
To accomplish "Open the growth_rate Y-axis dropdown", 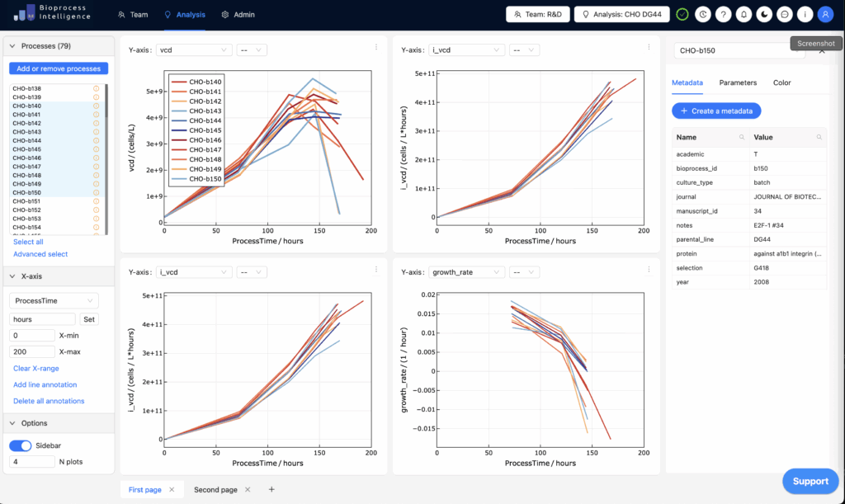I will (x=467, y=272).
